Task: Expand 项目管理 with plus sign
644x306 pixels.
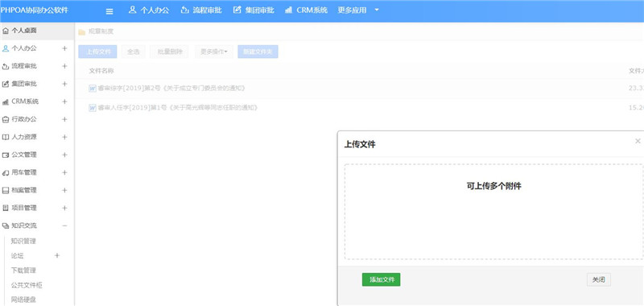Action: (x=64, y=209)
